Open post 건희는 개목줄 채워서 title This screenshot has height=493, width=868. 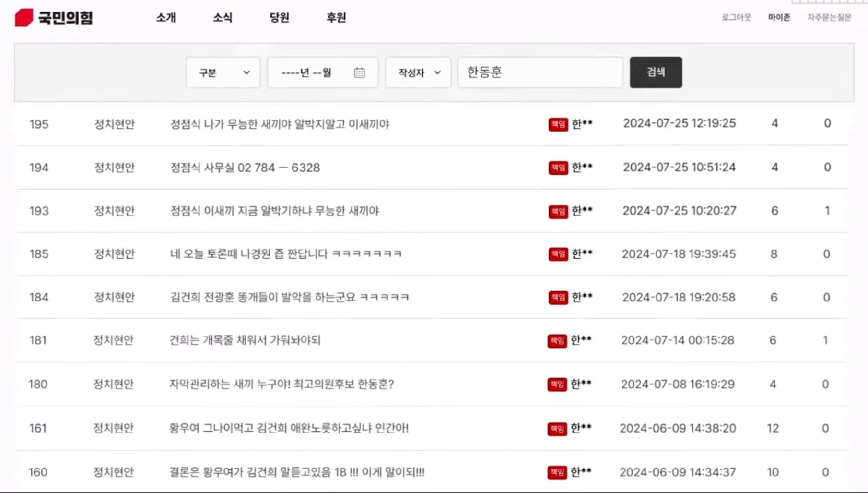[x=245, y=340]
